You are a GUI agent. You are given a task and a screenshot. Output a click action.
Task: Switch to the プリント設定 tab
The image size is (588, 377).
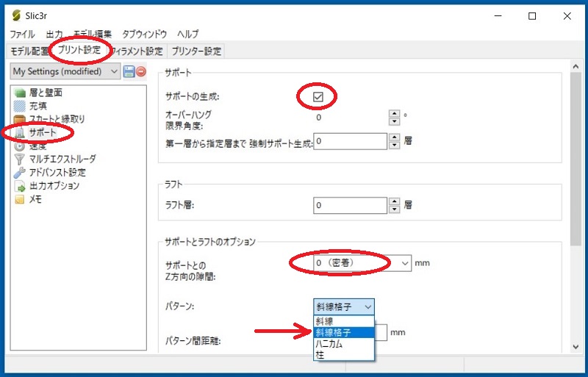[x=79, y=50]
